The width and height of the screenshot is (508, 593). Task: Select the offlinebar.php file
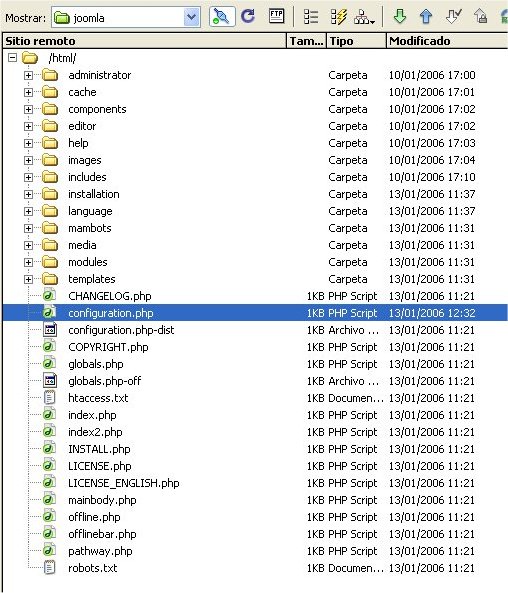[102, 534]
